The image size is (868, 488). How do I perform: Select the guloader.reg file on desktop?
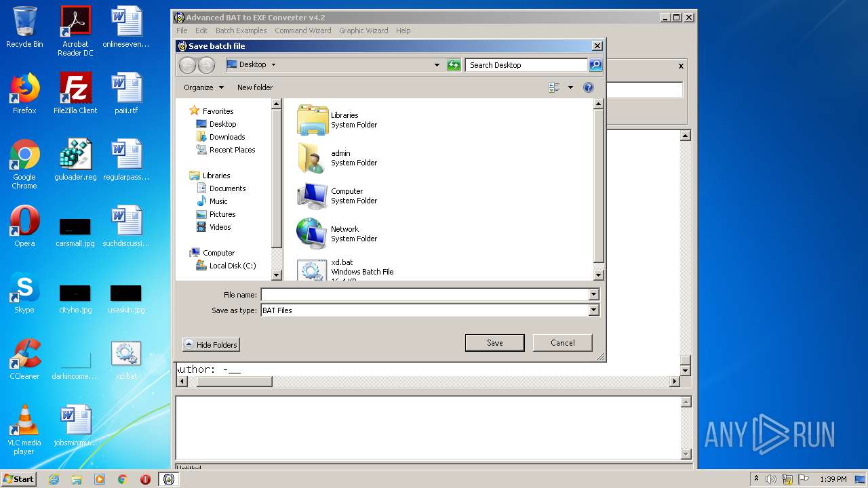coord(75,160)
